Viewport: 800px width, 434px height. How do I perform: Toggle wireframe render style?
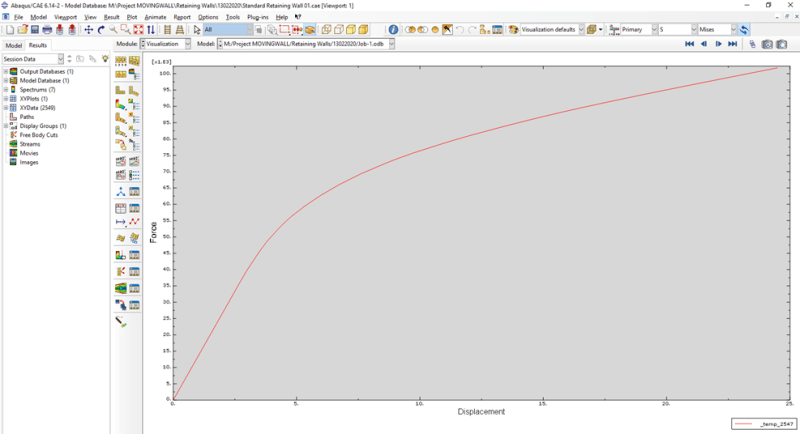coord(326,30)
